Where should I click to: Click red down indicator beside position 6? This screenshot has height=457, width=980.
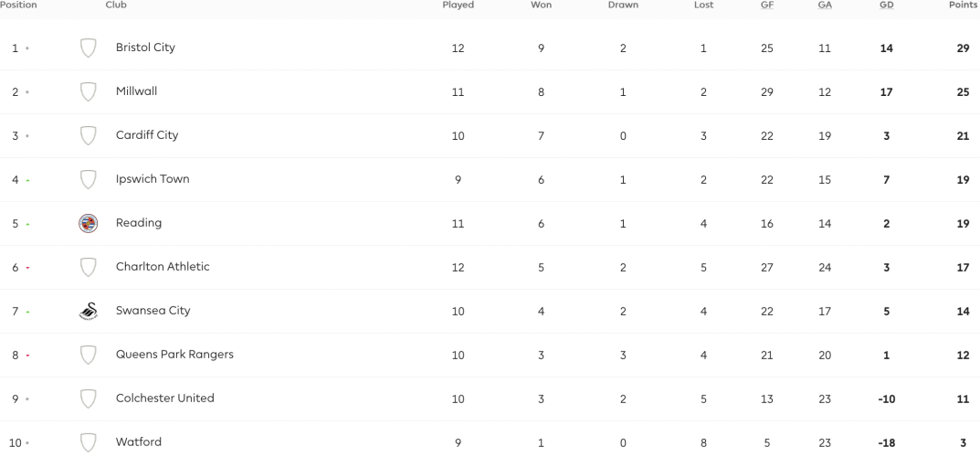(27, 268)
